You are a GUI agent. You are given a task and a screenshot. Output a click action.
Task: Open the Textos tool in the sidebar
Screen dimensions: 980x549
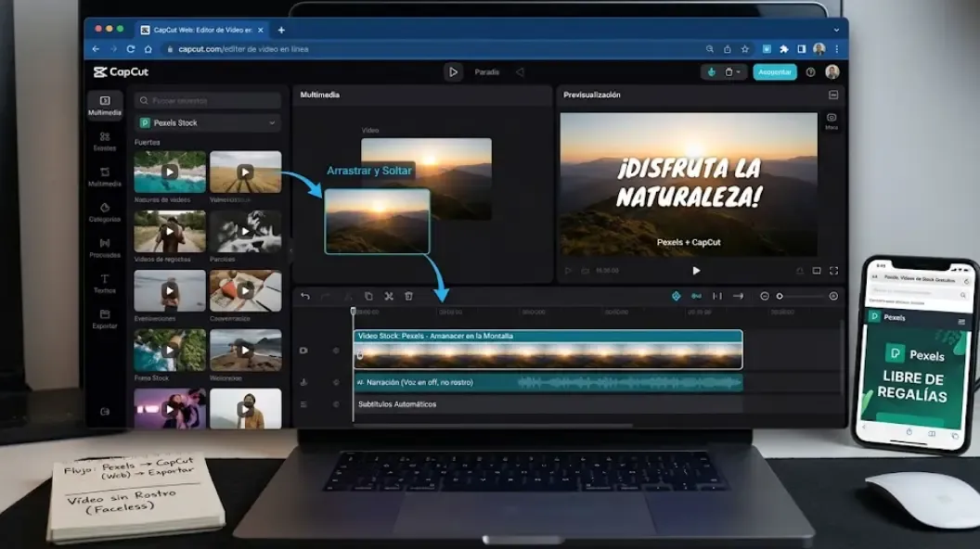pyautogui.click(x=104, y=284)
